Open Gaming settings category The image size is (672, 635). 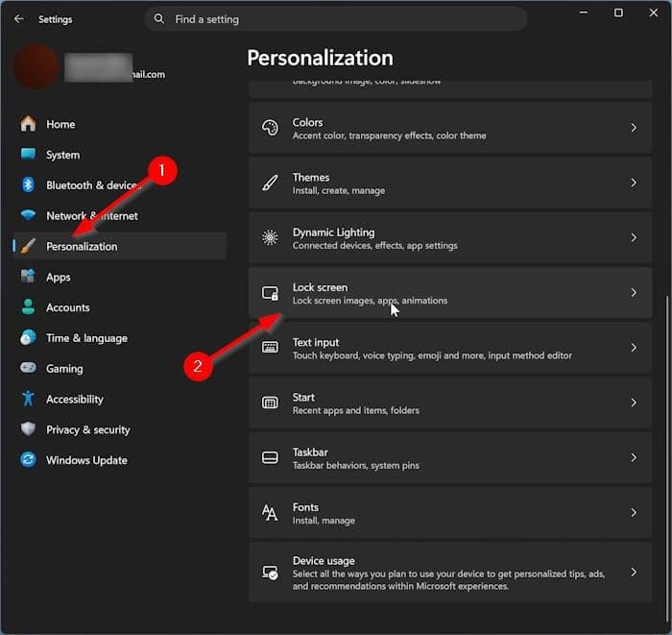coord(120,369)
